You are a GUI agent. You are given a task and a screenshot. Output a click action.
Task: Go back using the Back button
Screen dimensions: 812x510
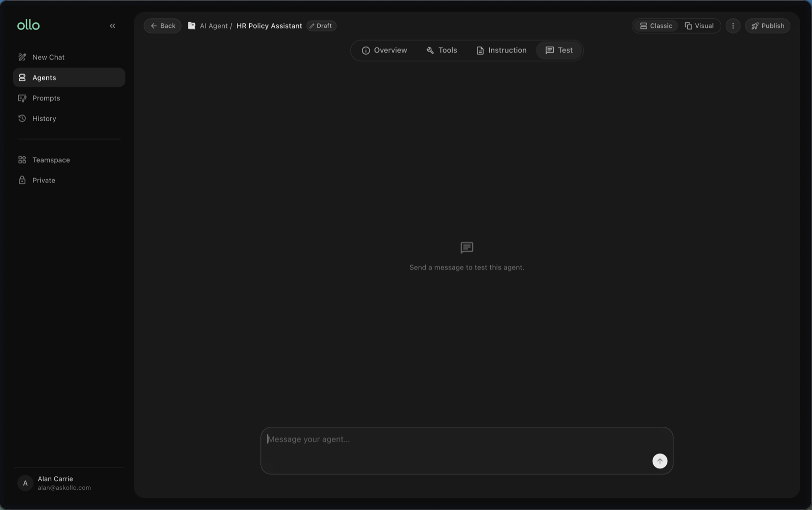[162, 26]
